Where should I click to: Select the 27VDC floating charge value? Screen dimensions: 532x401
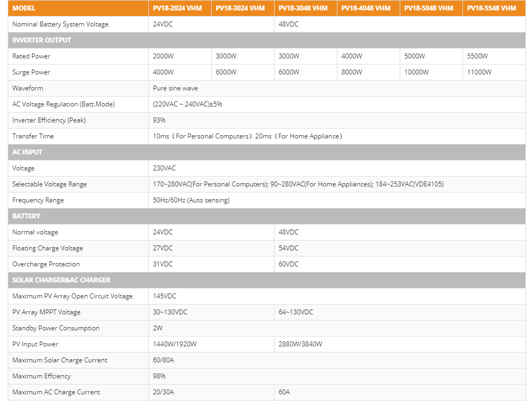pos(163,248)
